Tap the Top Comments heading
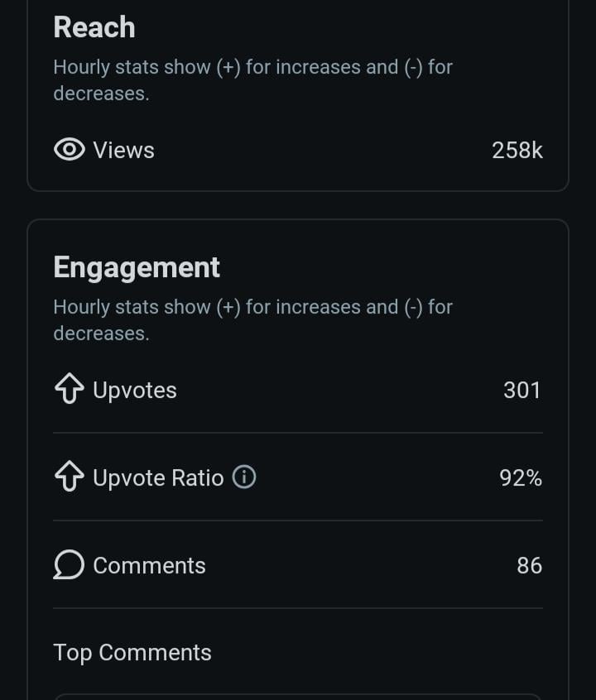This screenshot has height=700, width=596. coord(132,652)
